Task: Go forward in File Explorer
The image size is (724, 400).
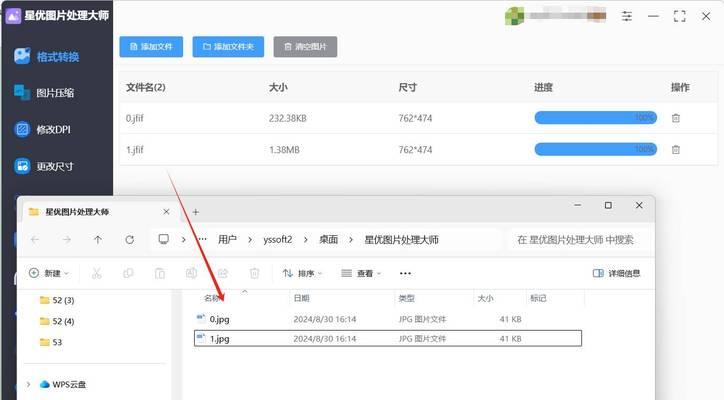Action: click(x=66, y=239)
